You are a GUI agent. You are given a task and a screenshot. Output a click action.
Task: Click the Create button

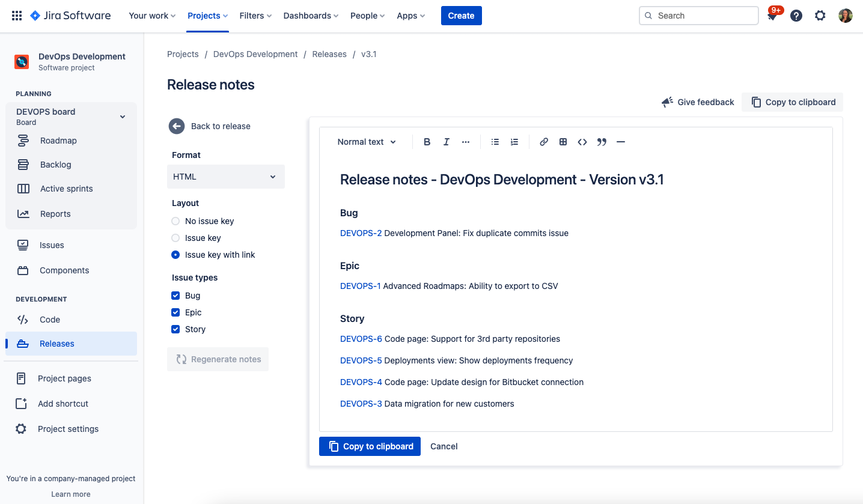(x=462, y=16)
